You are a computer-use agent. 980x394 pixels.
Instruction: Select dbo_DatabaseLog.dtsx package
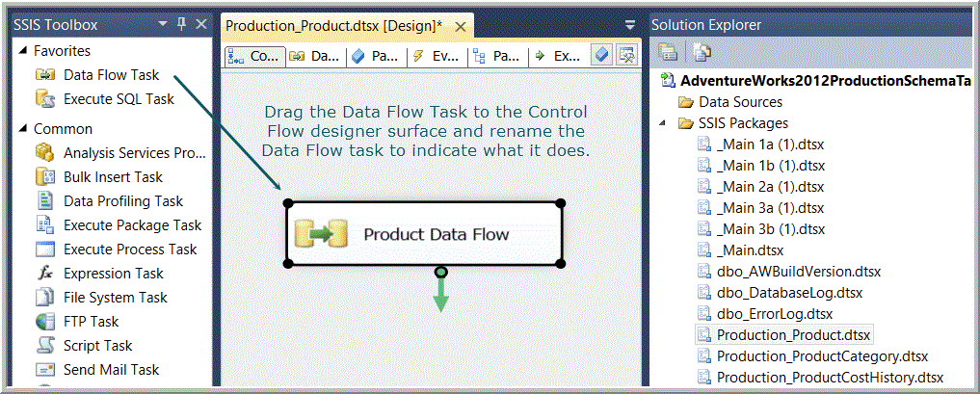tap(781, 292)
